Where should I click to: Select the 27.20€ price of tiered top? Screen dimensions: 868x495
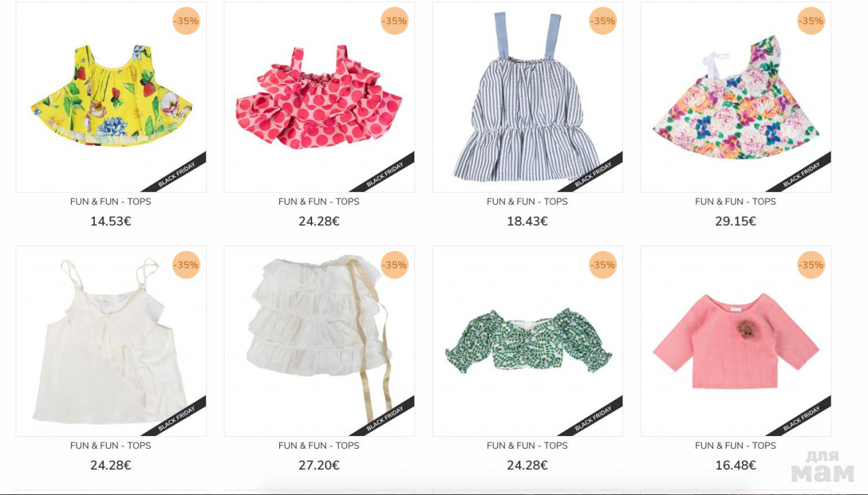[319, 465]
